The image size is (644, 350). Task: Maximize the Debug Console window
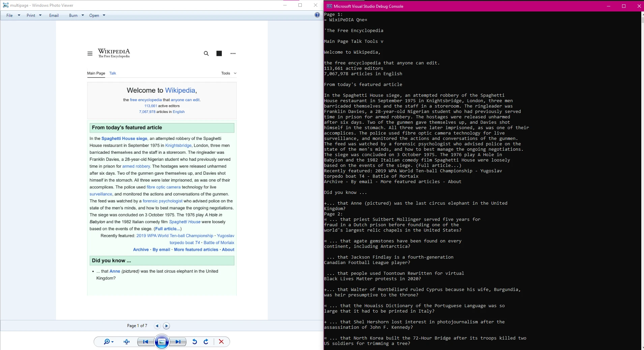click(x=624, y=6)
